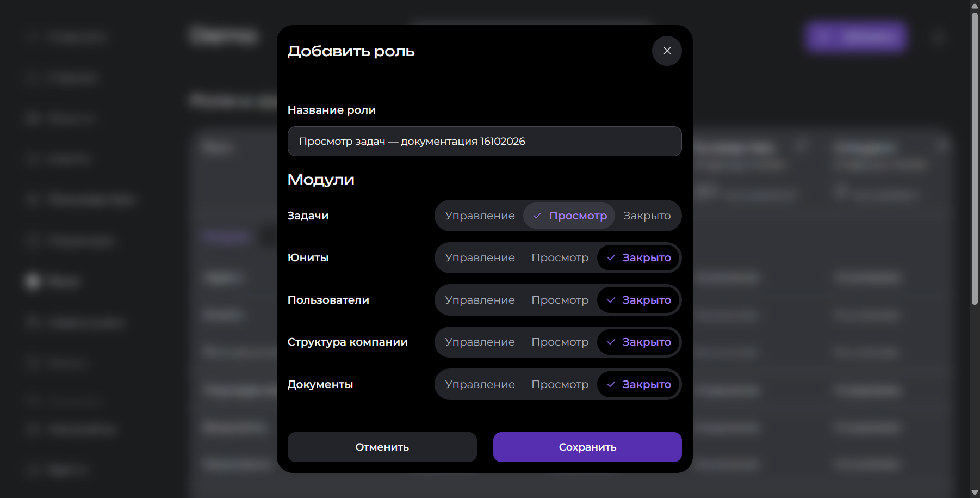
Task: Click the scrollbar down arrow
Action: pos(975,493)
